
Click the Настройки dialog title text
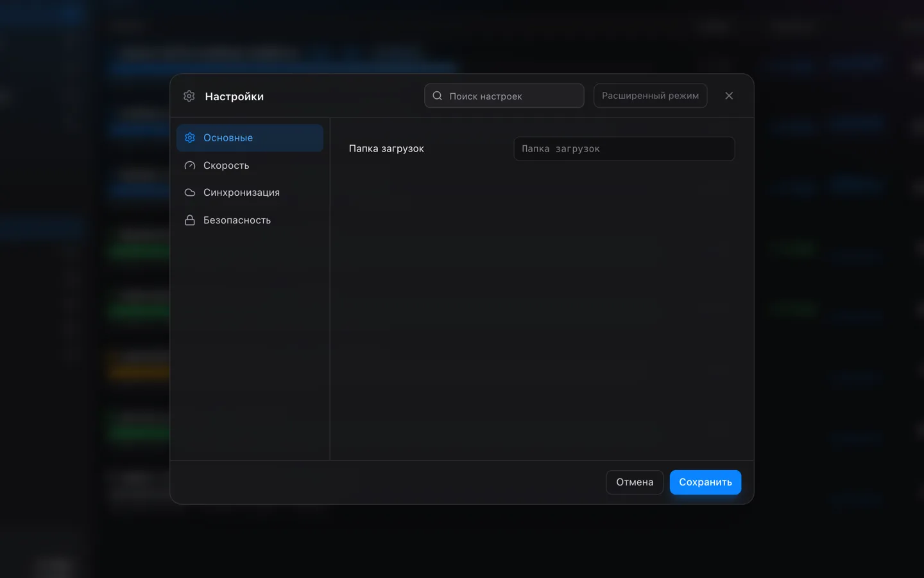click(234, 96)
